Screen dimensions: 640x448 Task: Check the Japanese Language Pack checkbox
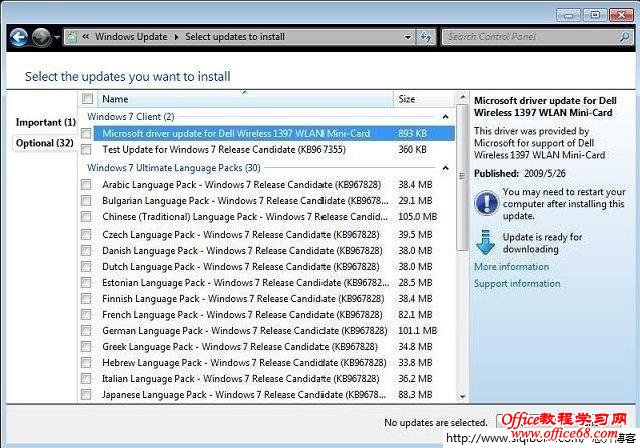click(x=86, y=395)
